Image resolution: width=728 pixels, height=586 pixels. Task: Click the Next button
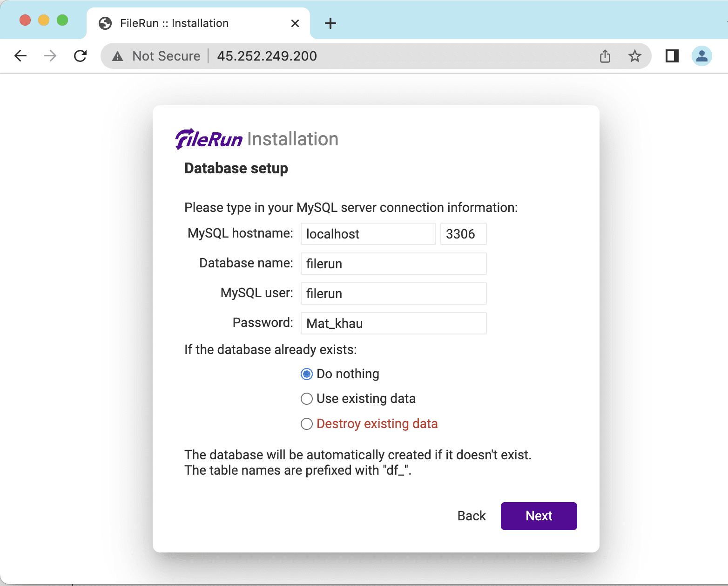pos(539,516)
